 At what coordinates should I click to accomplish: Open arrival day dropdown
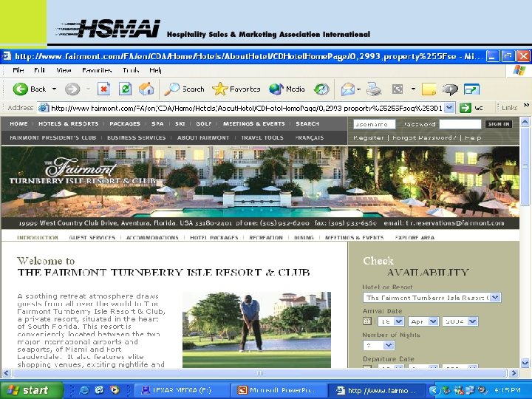click(x=391, y=321)
